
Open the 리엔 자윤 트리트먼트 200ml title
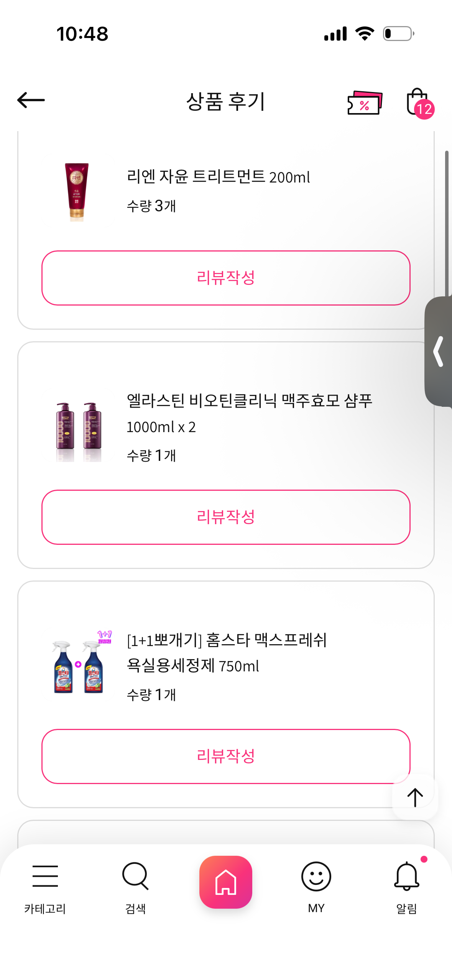tap(218, 177)
